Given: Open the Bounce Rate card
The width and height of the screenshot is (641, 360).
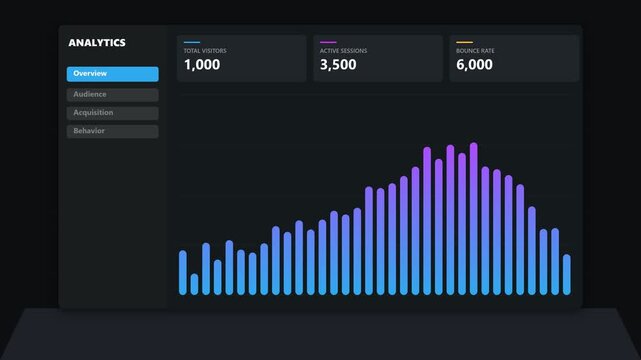Looking at the screenshot, I should 514,58.
